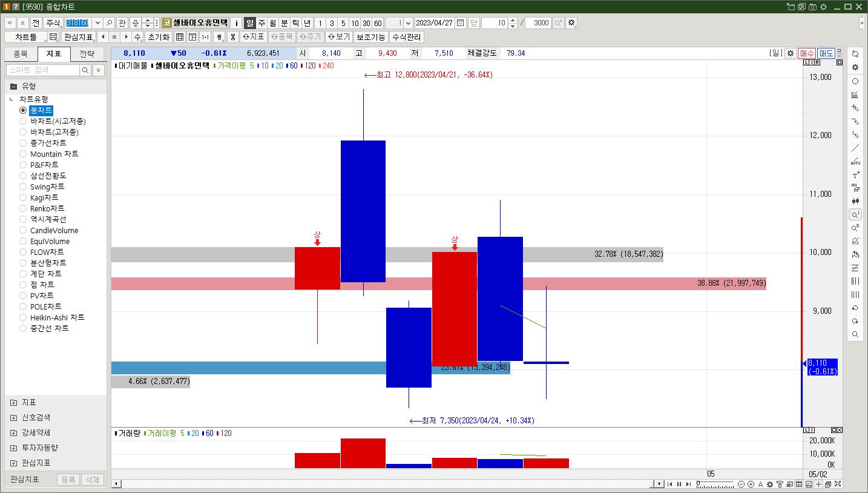Collapse the 유형 folder section
The image size is (868, 493).
[14, 86]
